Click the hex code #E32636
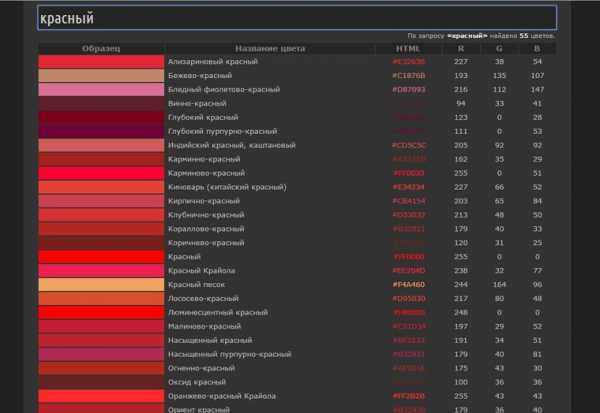The height and width of the screenshot is (413, 600). coord(408,62)
